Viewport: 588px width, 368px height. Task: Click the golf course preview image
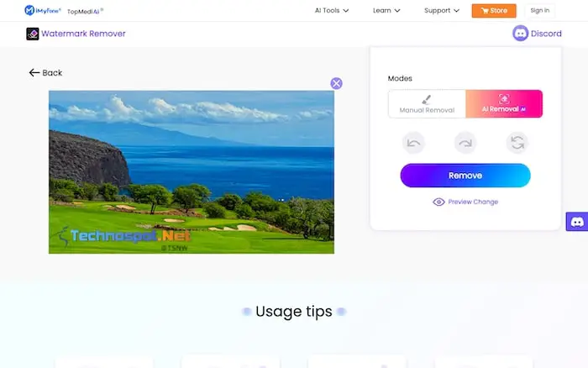192,172
